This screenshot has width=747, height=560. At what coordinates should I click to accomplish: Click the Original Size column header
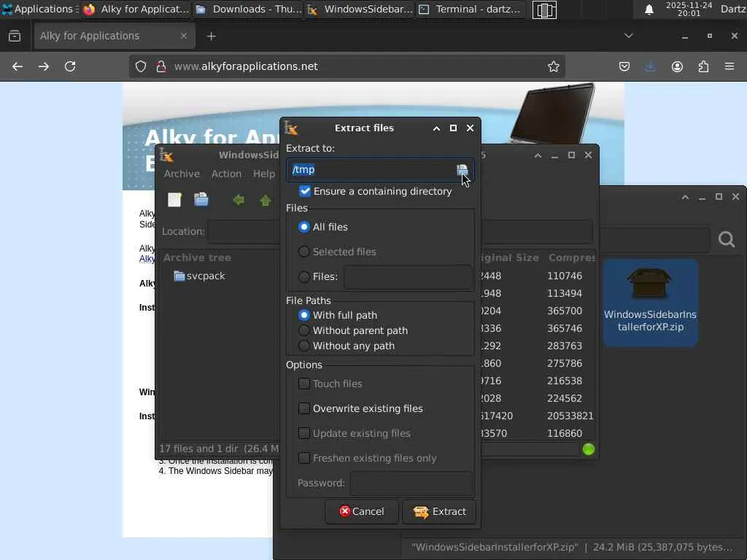510,258
